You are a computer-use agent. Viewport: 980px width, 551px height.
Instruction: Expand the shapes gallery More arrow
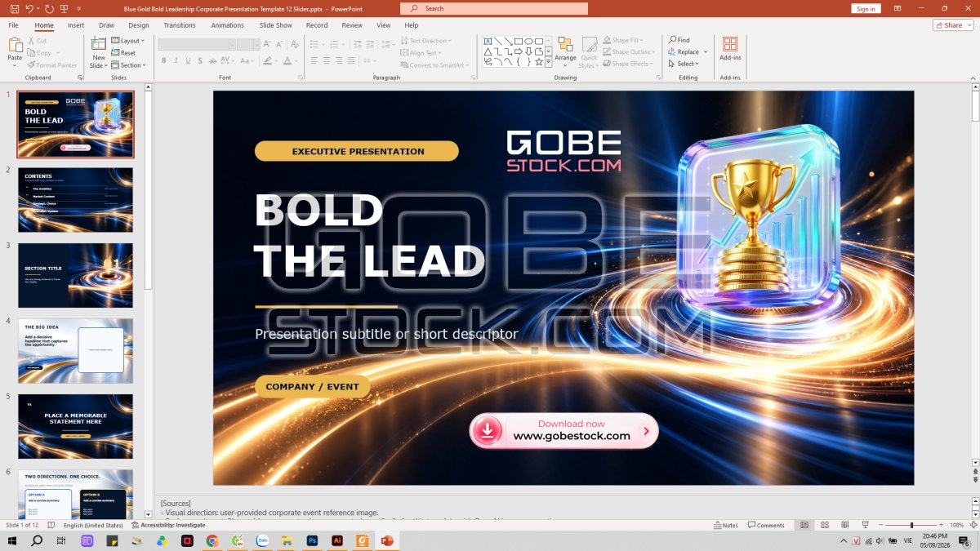549,61
